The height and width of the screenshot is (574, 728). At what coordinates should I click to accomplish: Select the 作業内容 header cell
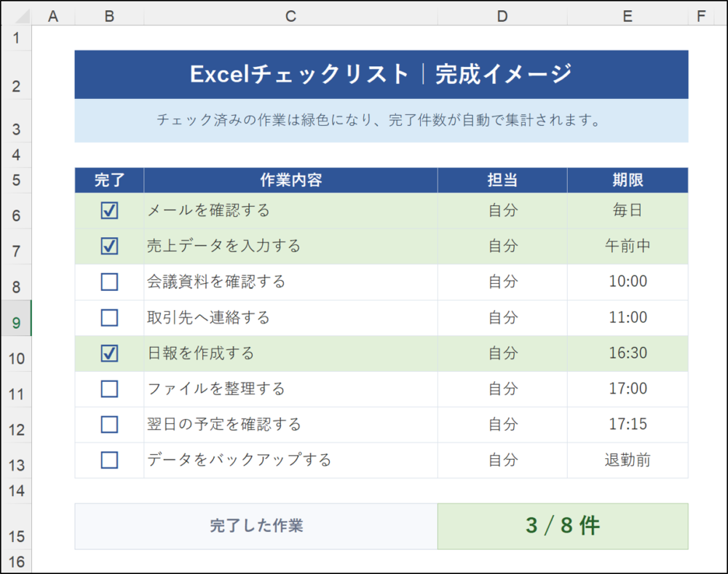tap(290, 180)
